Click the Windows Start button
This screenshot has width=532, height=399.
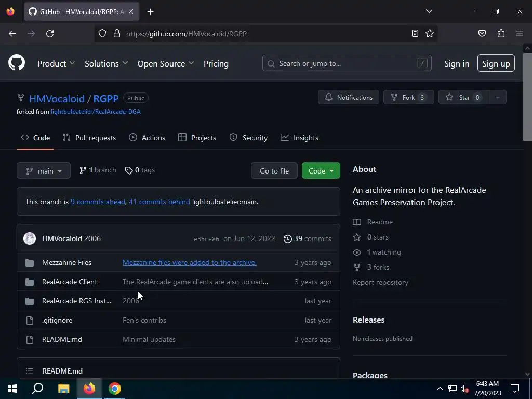[x=12, y=389]
